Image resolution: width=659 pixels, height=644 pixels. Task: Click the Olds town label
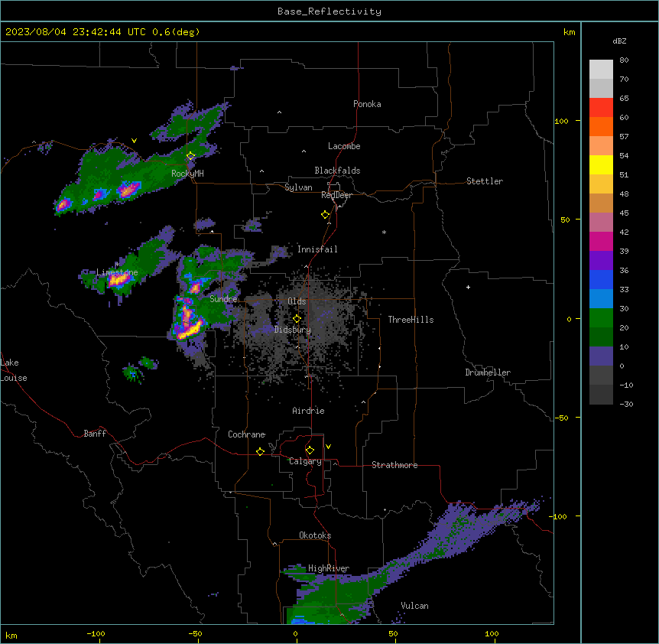tap(297, 301)
